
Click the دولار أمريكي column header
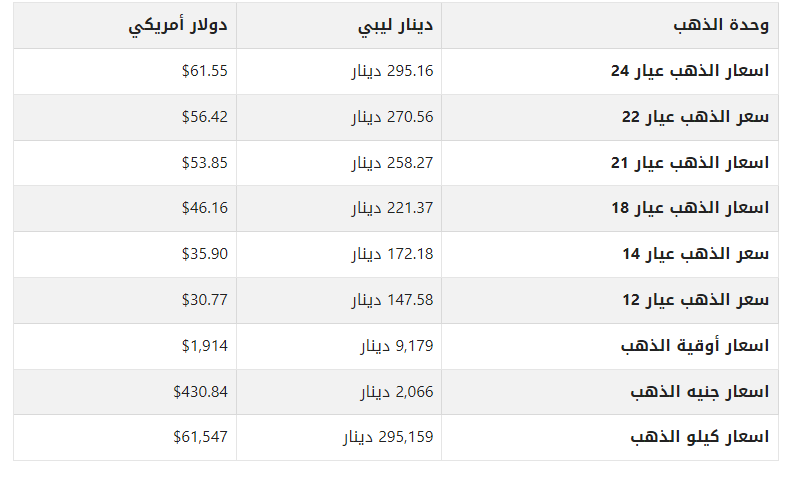tap(178, 26)
